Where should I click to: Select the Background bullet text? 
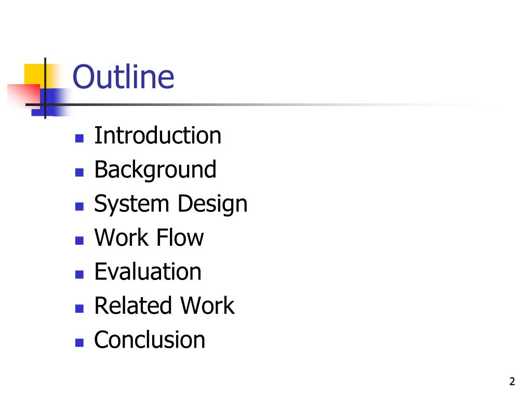tap(155, 170)
